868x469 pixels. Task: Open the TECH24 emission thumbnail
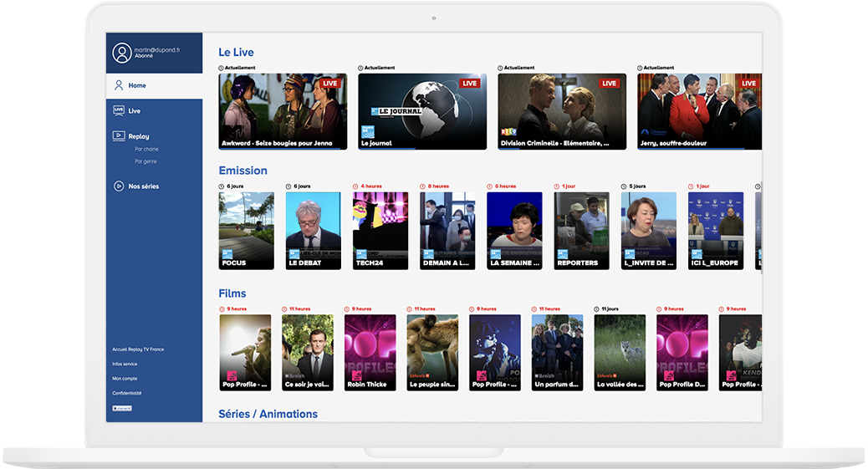pyautogui.click(x=380, y=231)
